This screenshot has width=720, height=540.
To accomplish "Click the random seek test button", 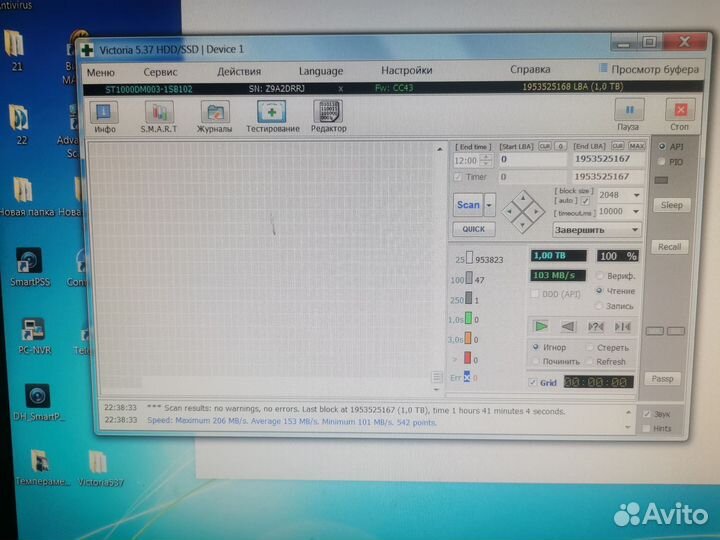I will (596, 326).
